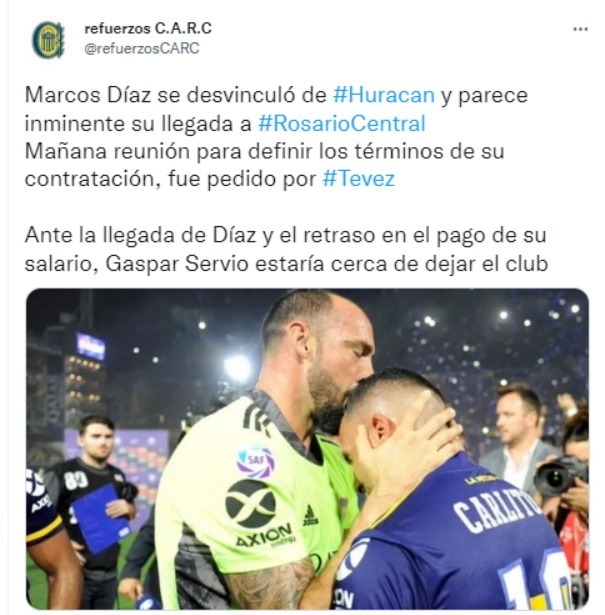
Task: Open the three-dot more options menu
Action: point(580,29)
